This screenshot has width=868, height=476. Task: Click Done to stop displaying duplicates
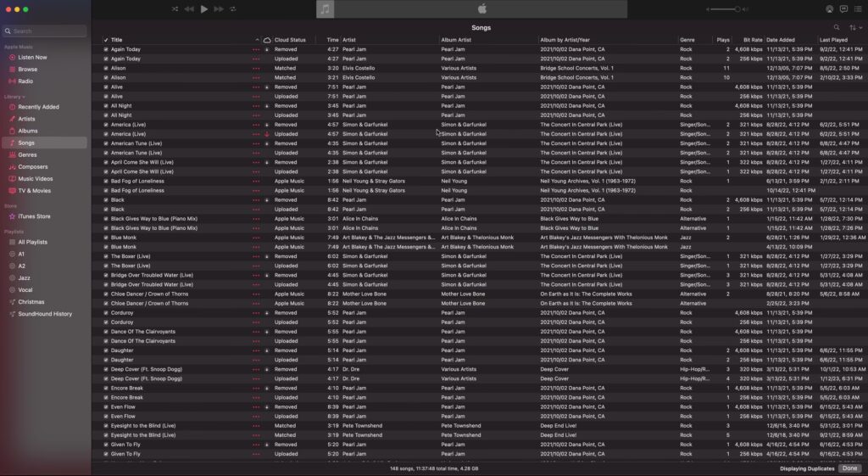(849, 468)
